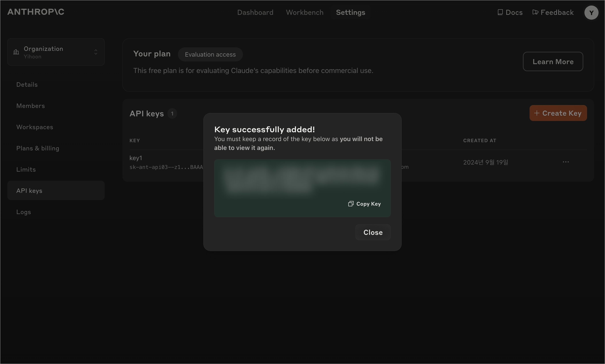The image size is (605, 364).
Task: Click the Learn More button
Action: pos(553,61)
